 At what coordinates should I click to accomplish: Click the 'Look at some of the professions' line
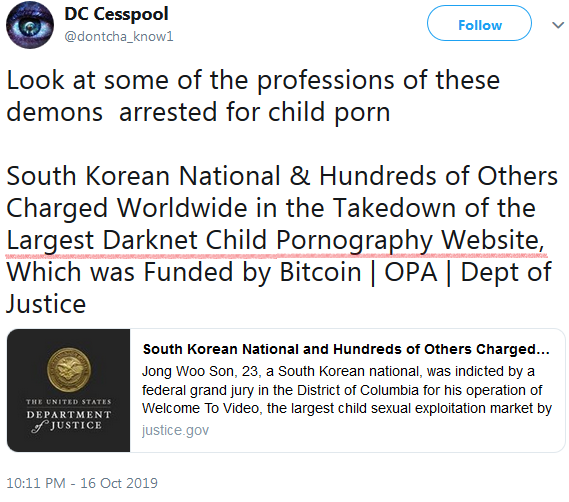click(x=253, y=81)
